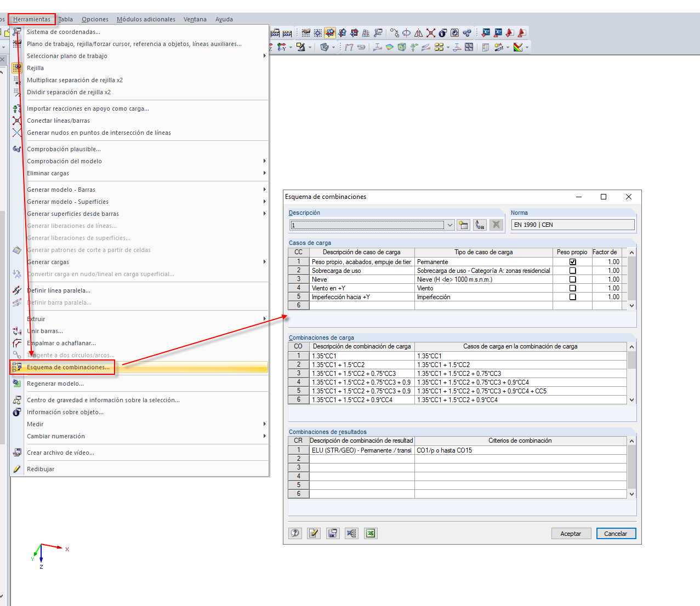This screenshot has width=700, height=606.
Task: Check Peso propio checkbox for Imperfección hacia +Y
Action: (x=572, y=297)
